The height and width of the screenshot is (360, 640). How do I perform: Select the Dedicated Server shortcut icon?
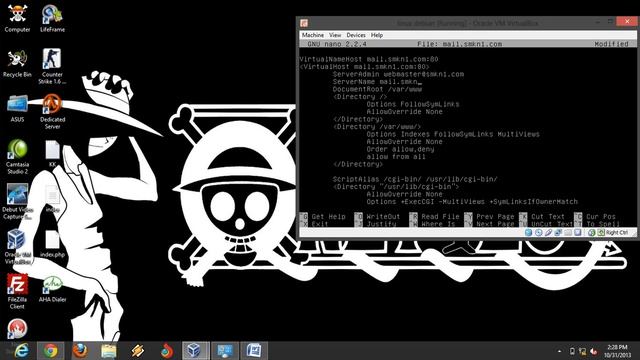[x=52, y=111]
